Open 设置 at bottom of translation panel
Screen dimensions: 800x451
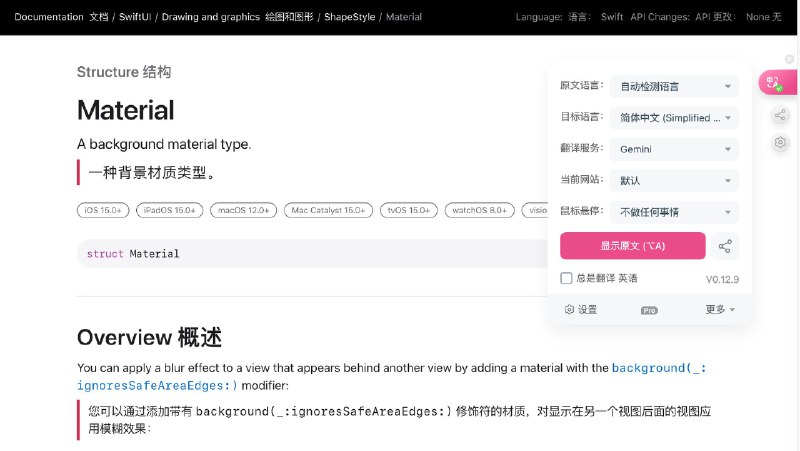pyautogui.click(x=581, y=310)
